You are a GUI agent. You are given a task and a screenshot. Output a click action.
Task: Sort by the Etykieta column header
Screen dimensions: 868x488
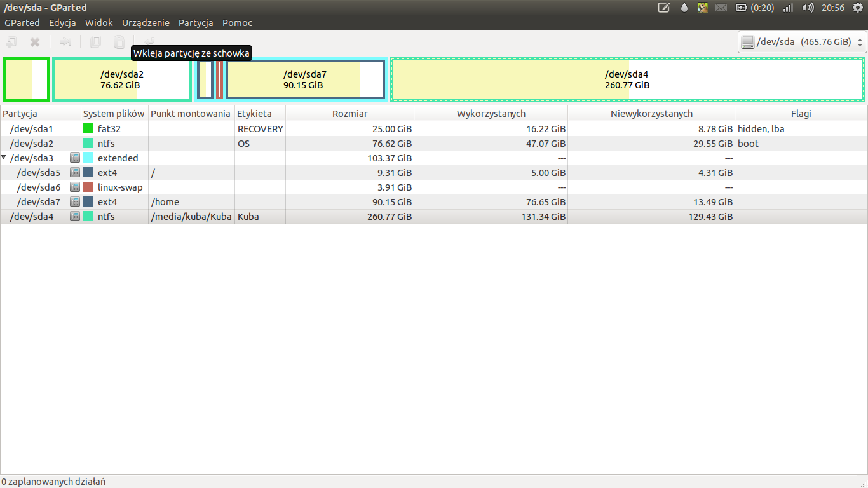click(261, 114)
